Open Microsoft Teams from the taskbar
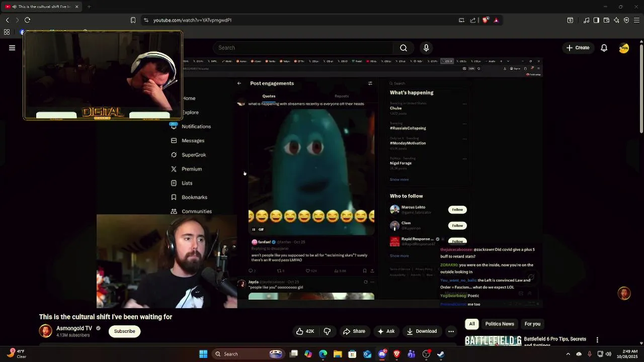This screenshot has width=644, height=362. coord(411,354)
